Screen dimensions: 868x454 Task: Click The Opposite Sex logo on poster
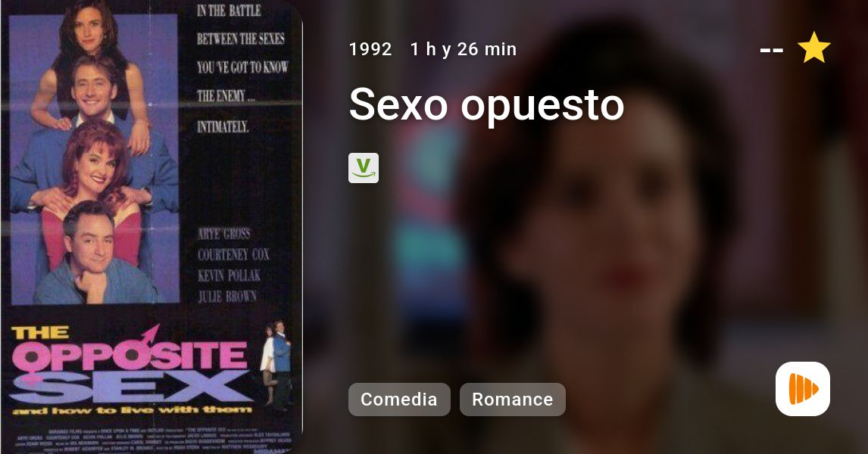130,369
